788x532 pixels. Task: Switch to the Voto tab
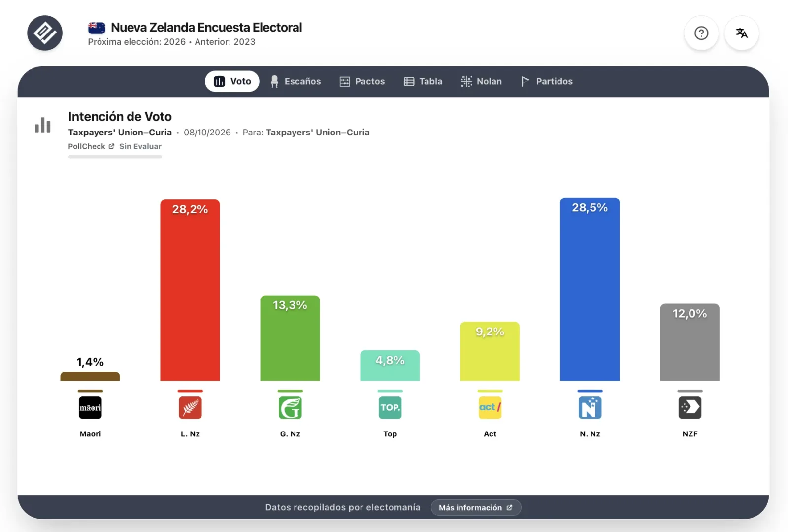point(232,81)
